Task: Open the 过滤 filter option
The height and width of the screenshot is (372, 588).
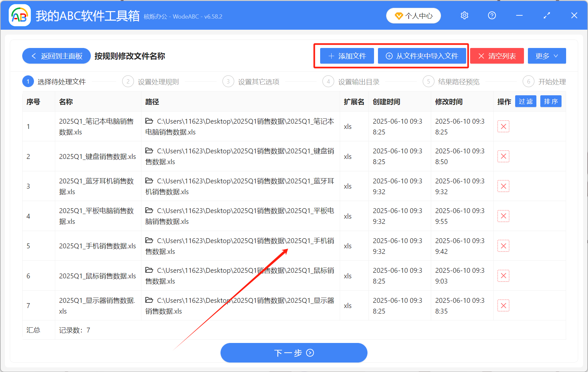Action: pos(525,101)
